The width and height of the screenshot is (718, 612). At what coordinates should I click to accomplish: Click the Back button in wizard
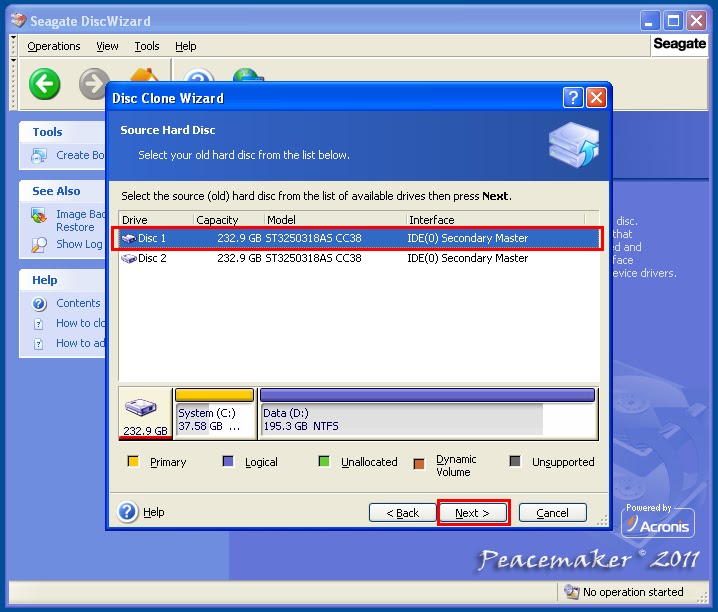click(403, 513)
